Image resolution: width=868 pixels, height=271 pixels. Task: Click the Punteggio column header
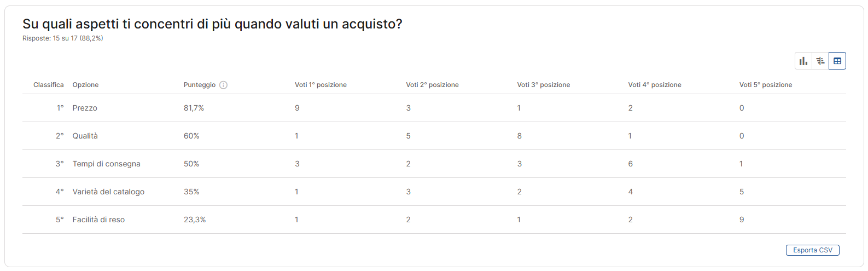[199, 85]
